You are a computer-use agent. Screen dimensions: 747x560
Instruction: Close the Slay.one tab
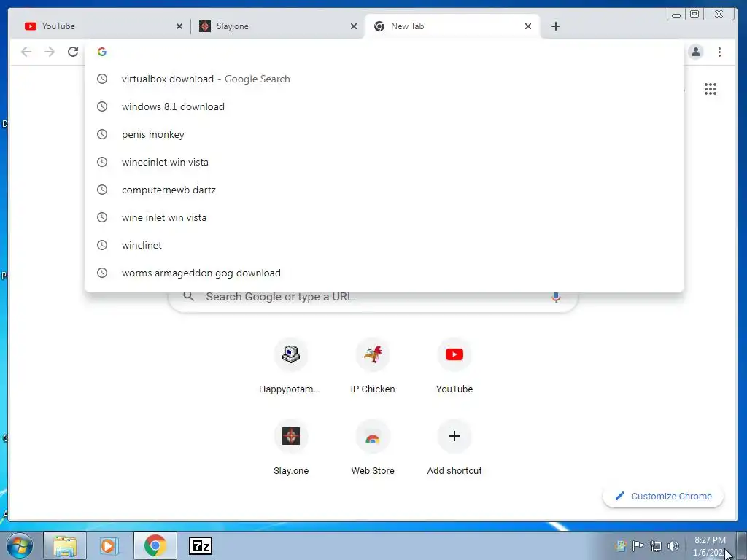pyautogui.click(x=354, y=26)
